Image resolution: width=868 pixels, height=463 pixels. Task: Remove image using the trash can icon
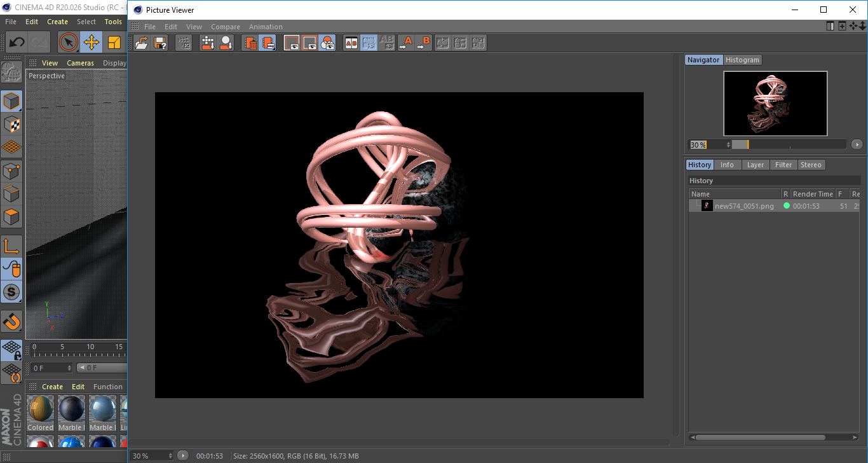250,43
